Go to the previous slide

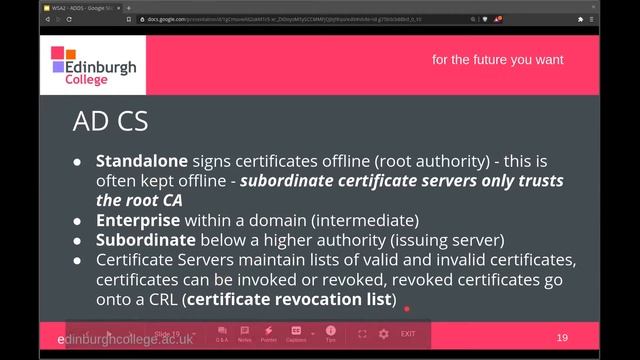coord(87,334)
